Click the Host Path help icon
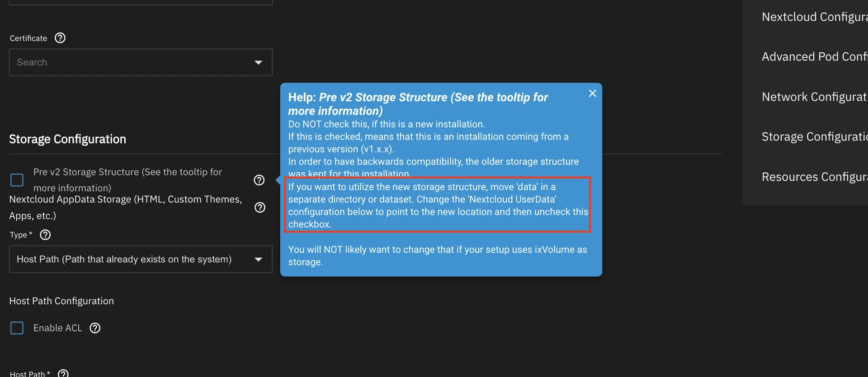The height and width of the screenshot is (377, 868). pos(63,373)
